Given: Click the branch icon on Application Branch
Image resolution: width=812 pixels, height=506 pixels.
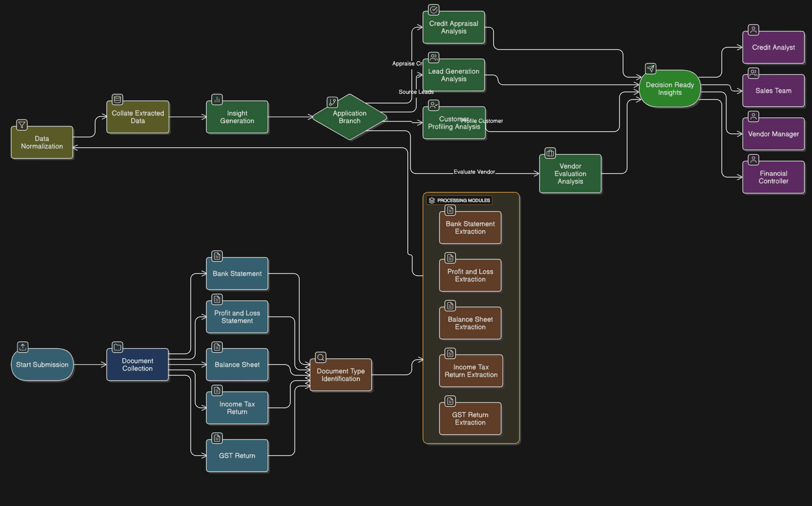Looking at the screenshot, I should click(332, 102).
